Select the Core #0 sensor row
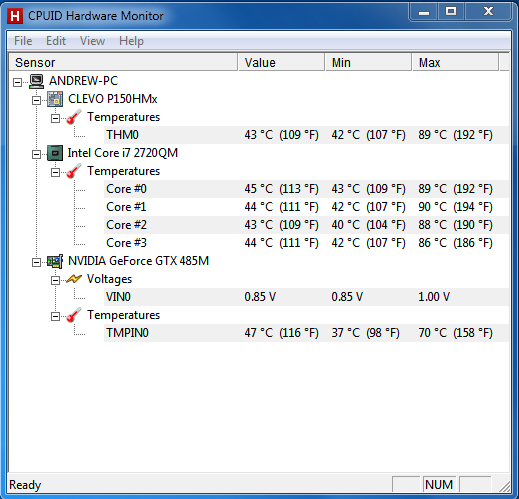 306,189
